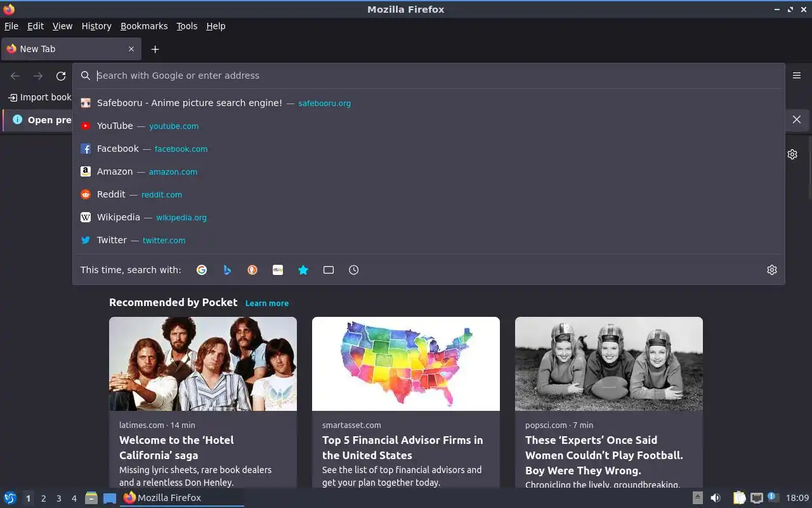Image resolution: width=812 pixels, height=508 pixels.
Task: Click the Reddit favicon
Action: [86, 194]
